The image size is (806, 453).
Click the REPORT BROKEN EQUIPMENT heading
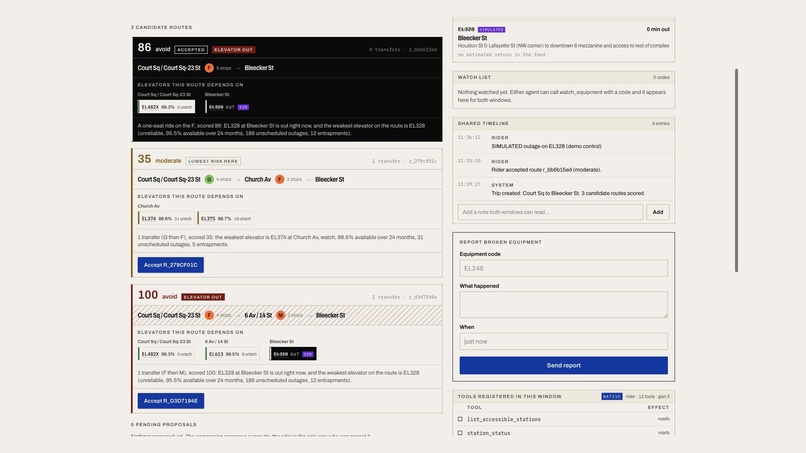(x=501, y=242)
